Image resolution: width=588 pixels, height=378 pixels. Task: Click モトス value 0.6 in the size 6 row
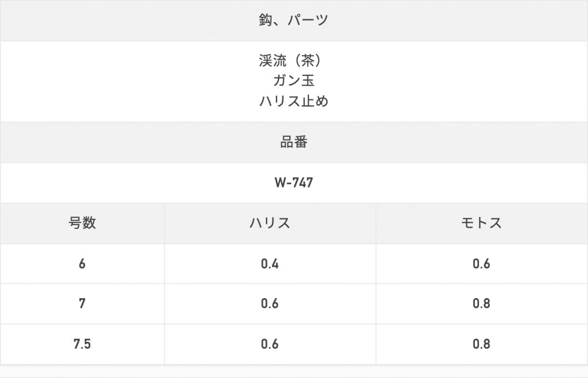pos(481,264)
